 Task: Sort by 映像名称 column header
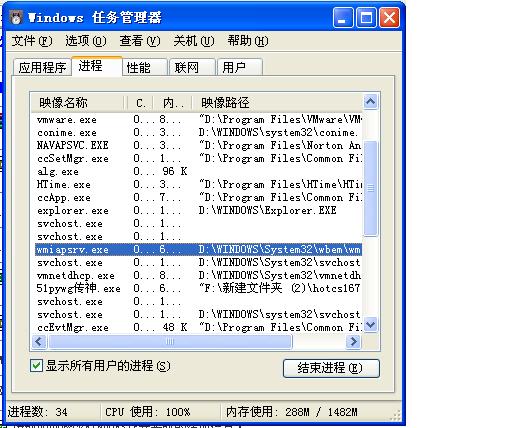click(x=79, y=102)
